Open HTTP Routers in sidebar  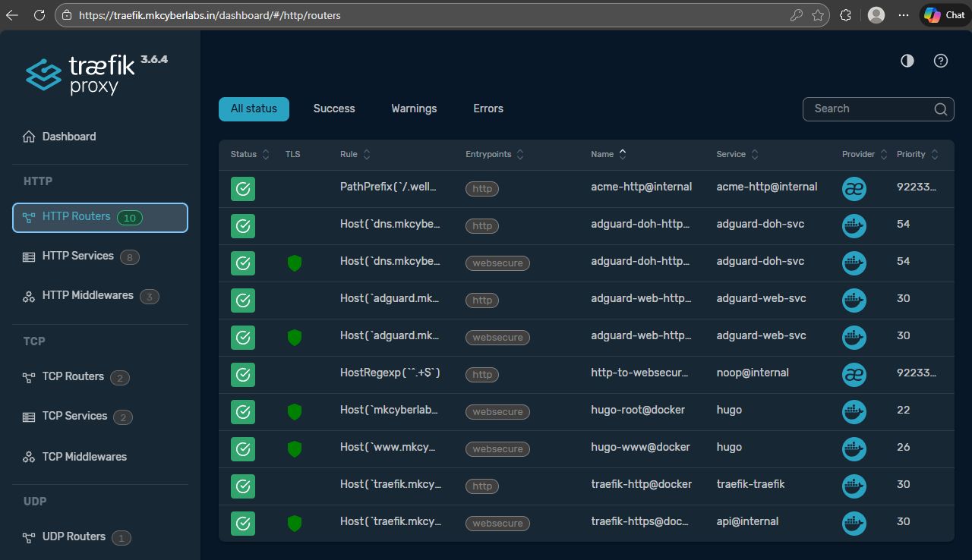[100, 218]
